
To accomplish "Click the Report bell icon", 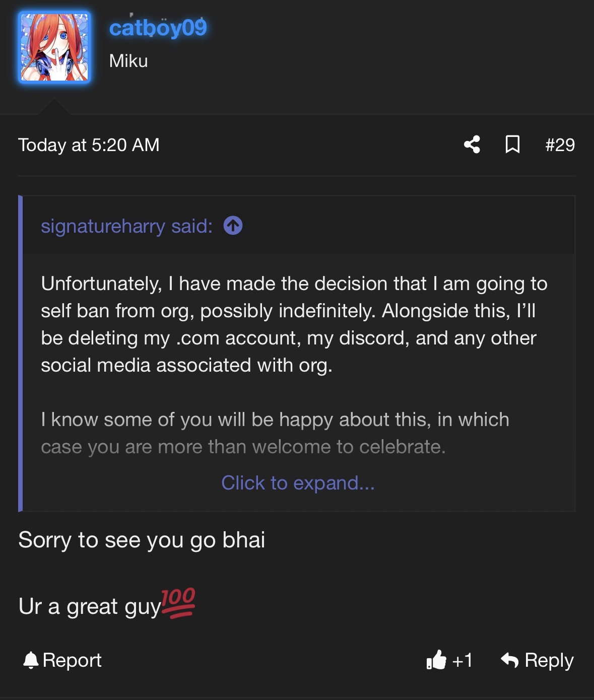I will (x=31, y=660).
